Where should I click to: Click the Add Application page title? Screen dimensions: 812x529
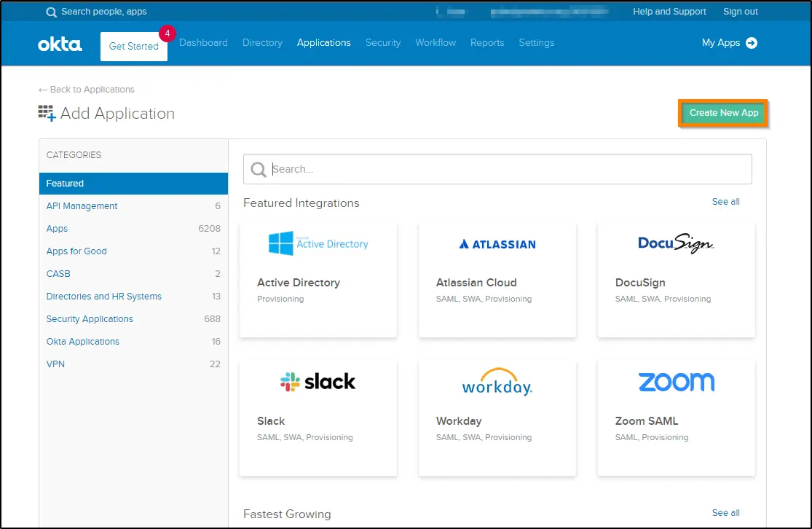pyautogui.click(x=117, y=114)
